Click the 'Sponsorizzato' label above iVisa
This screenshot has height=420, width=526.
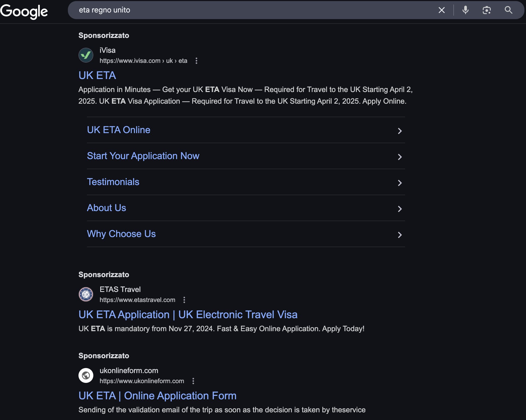[x=104, y=36]
